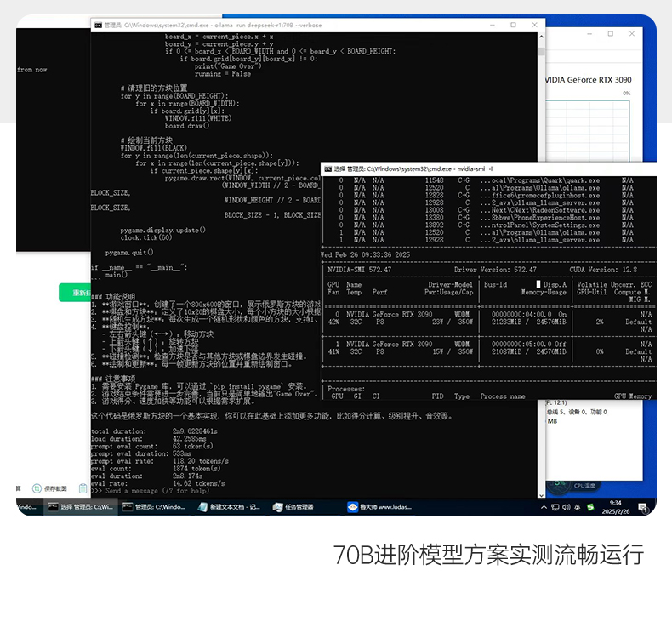Maximize the ollama cmd window
This screenshot has width=672, height=633.
pos(511,26)
